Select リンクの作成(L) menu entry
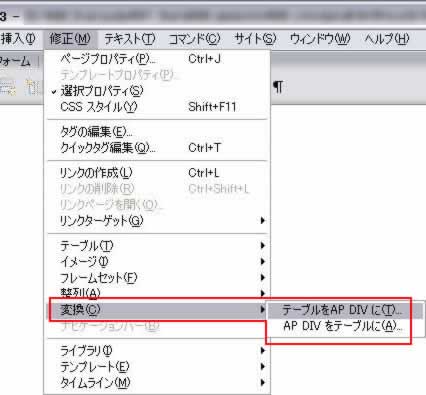 pos(157,173)
